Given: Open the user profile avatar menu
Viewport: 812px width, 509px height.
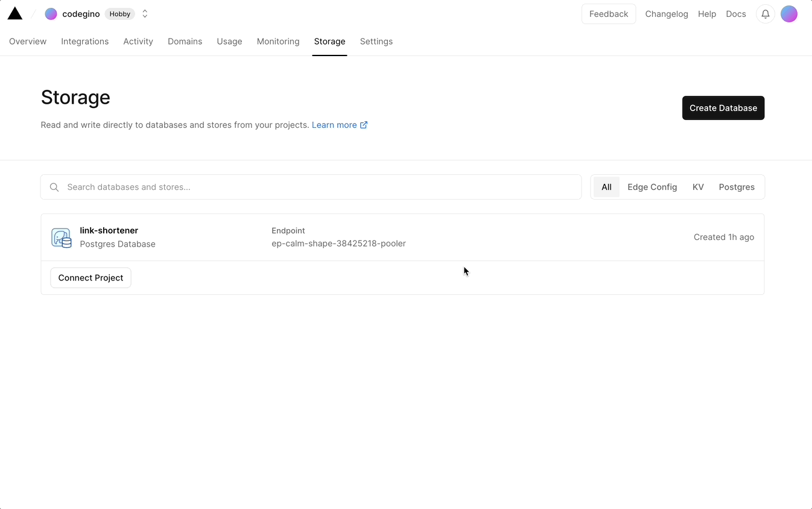Looking at the screenshot, I should (789, 14).
